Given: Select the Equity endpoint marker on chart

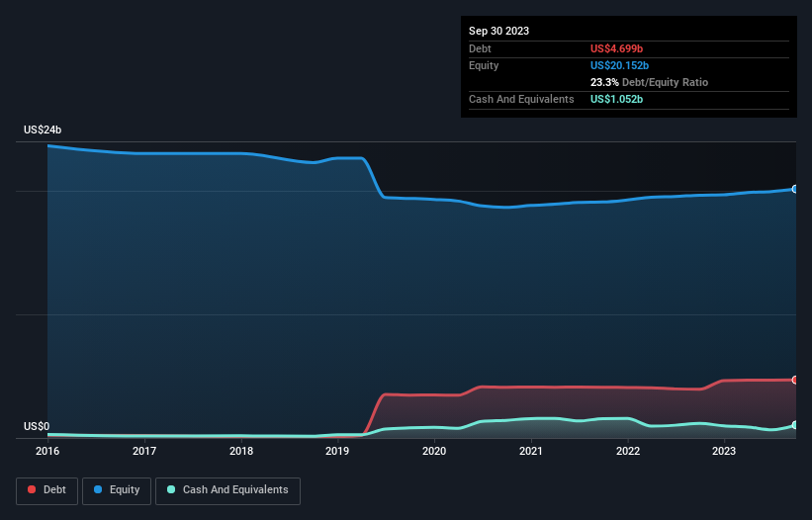Looking at the screenshot, I should click(x=795, y=190).
